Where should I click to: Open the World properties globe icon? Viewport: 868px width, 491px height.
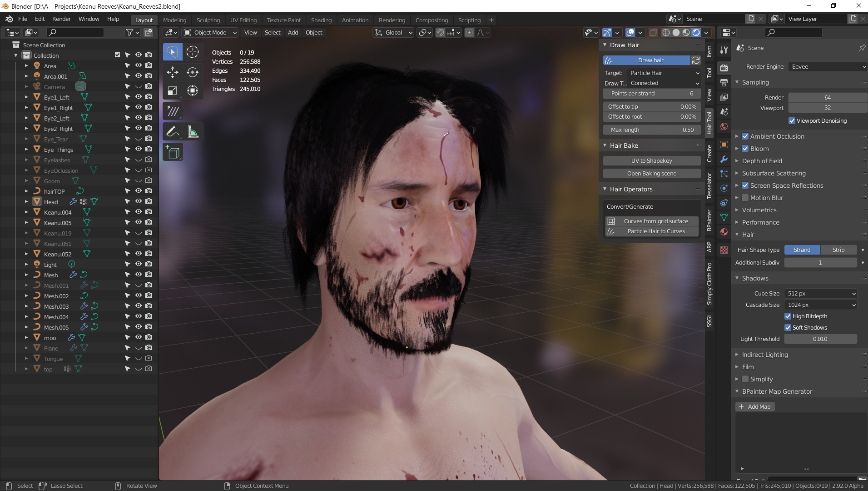[x=724, y=126]
